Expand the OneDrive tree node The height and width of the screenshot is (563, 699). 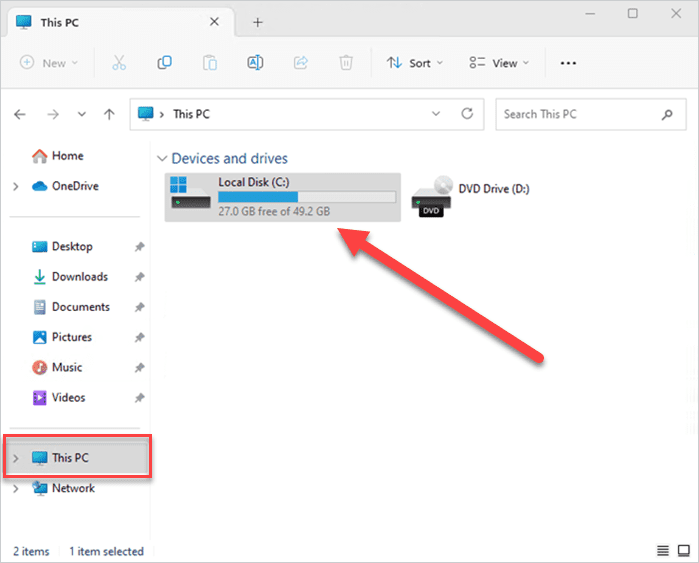[x=16, y=186]
